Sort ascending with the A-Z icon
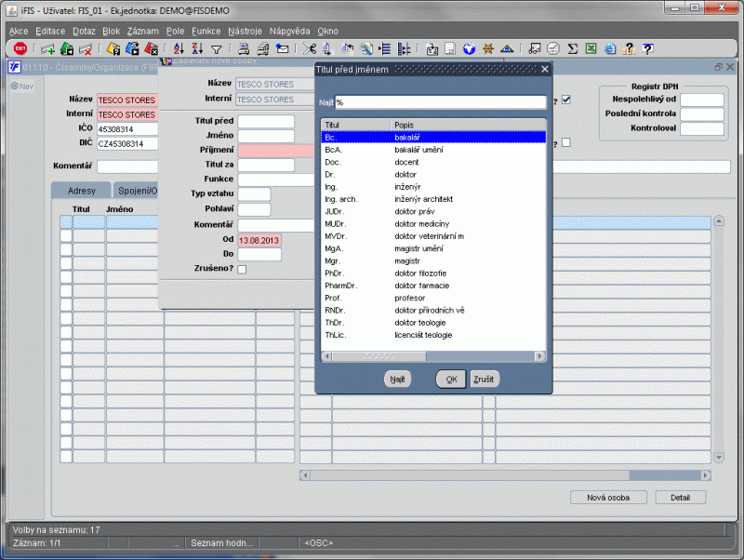This screenshot has width=744, height=560. pyautogui.click(x=179, y=48)
